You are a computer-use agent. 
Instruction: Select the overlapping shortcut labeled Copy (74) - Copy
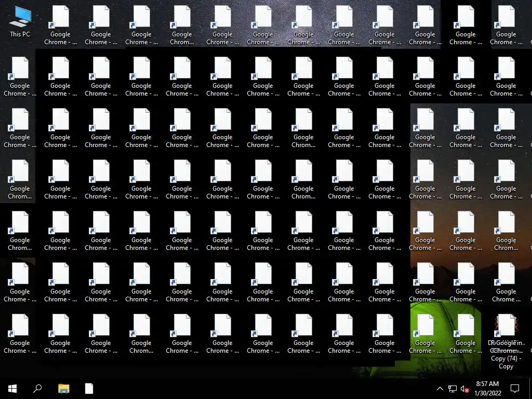pyautogui.click(x=506, y=342)
